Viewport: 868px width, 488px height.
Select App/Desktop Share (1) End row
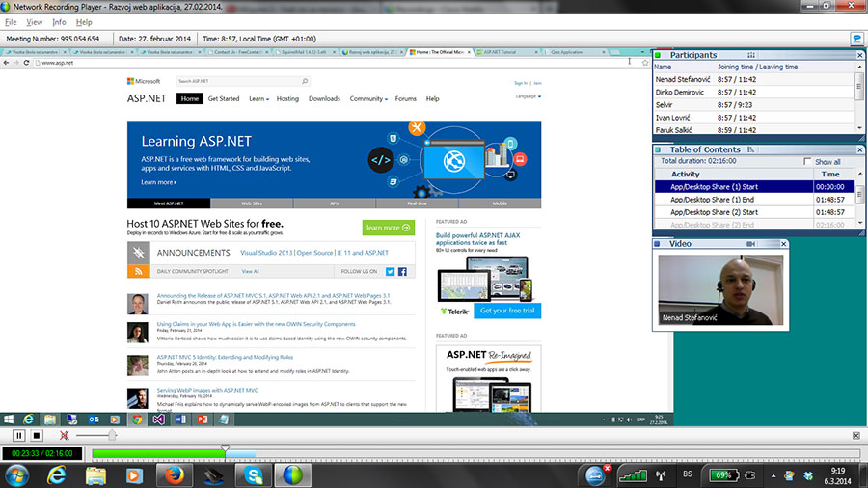tap(754, 200)
